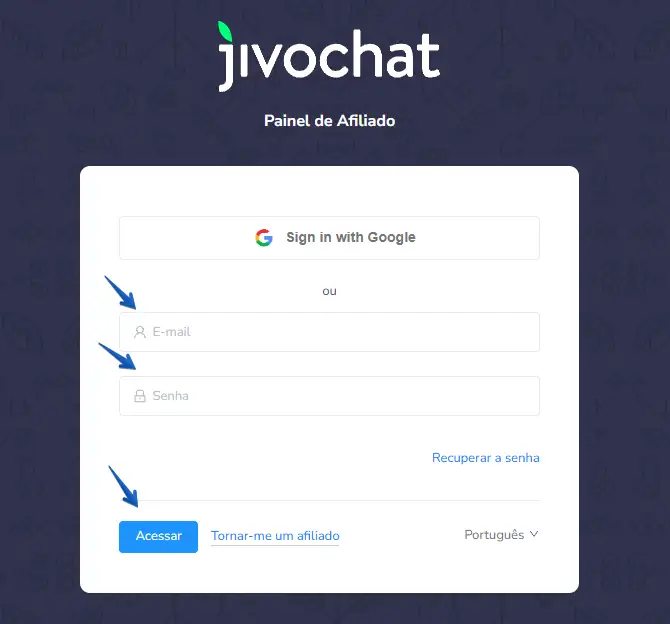Click the divider line above Acessar
The height and width of the screenshot is (624, 670).
[338, 500]
